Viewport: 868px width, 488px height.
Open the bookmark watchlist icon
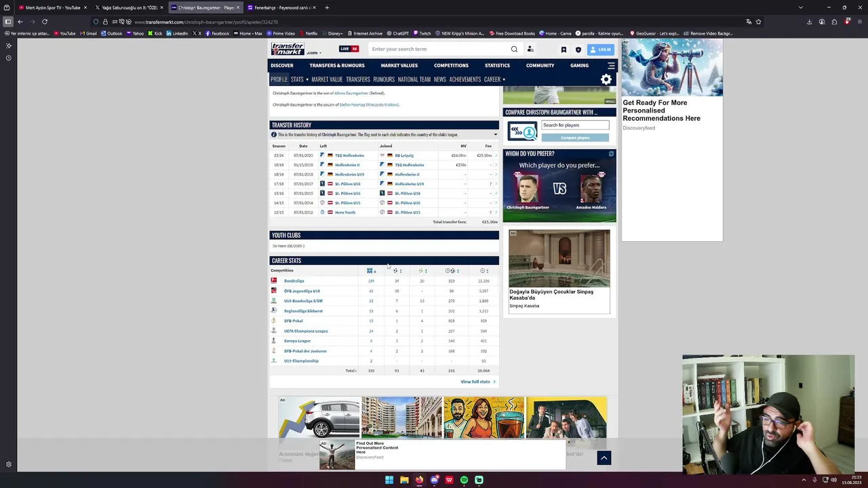(564, 49)
